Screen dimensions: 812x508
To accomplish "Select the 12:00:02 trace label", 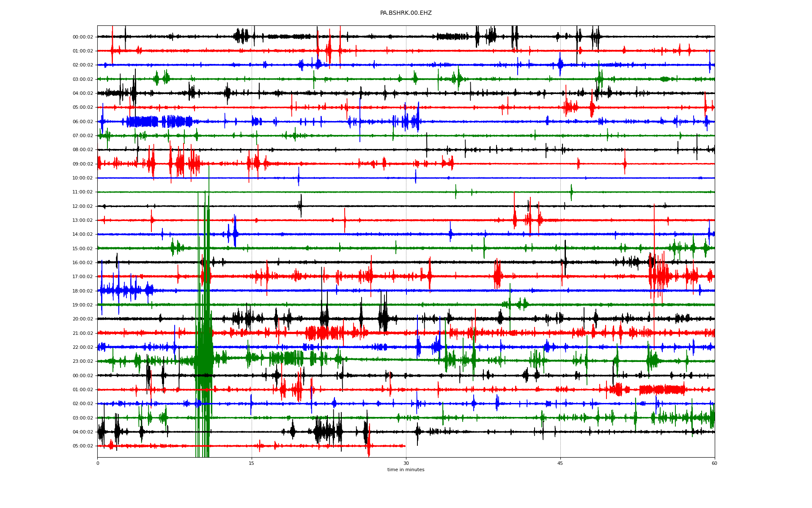I will pyautogui.click(x=82, y=206).
